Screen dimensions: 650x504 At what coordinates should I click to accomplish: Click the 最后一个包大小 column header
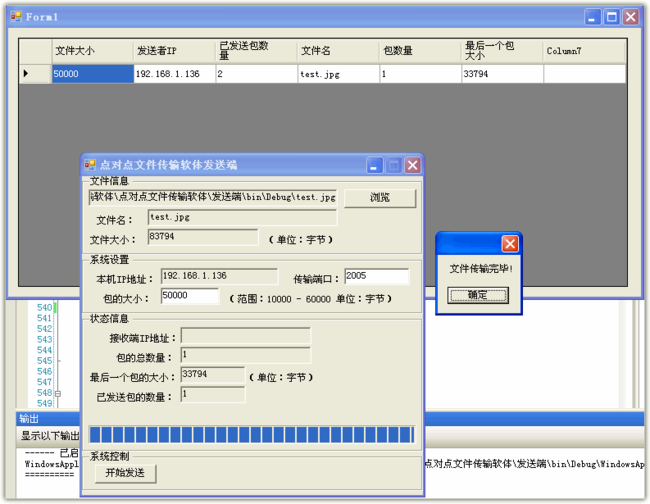502,51
